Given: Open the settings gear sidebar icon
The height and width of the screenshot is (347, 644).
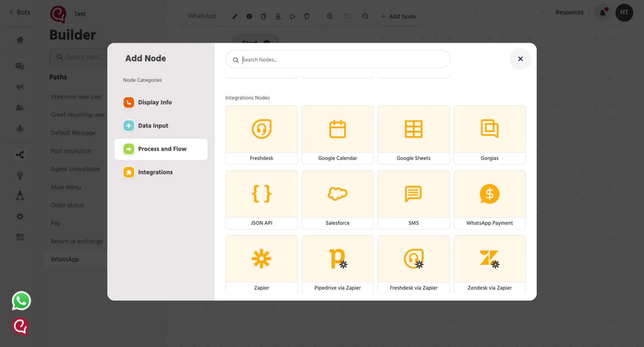Looking at the screenshot, I should coord(20,217).
